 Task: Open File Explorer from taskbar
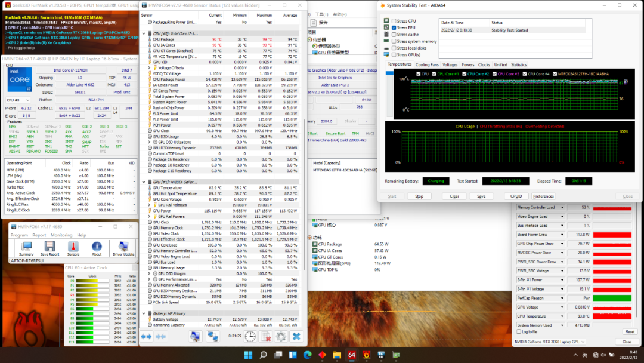pyautogui.click(x=337, y=355)
